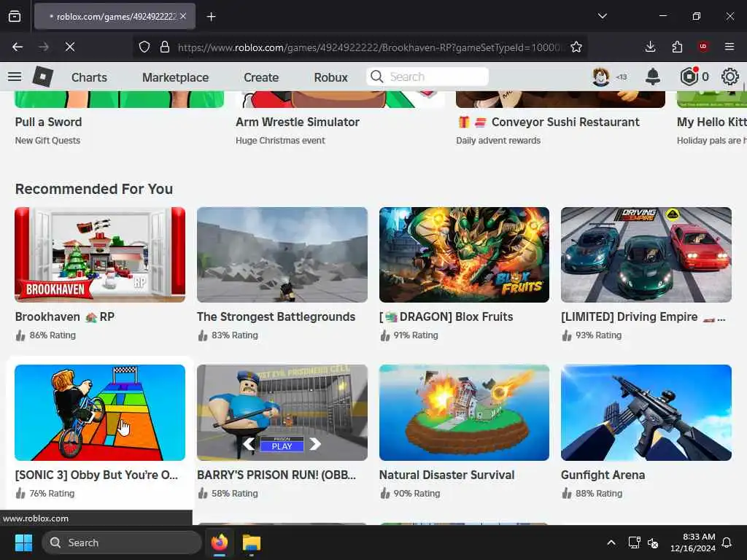Open Natural Disaster Survival thumbnail
This screenshot has height=560, width=747.
[x=464, y=413]
